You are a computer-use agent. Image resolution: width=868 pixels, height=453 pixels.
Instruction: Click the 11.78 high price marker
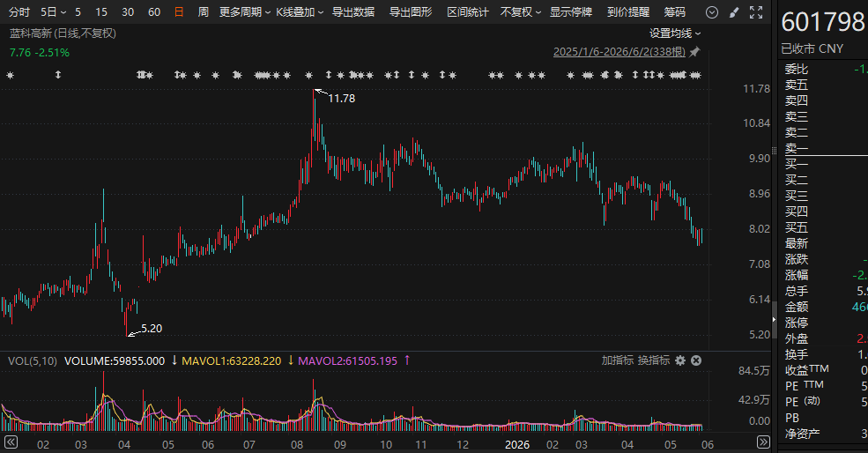342,99
